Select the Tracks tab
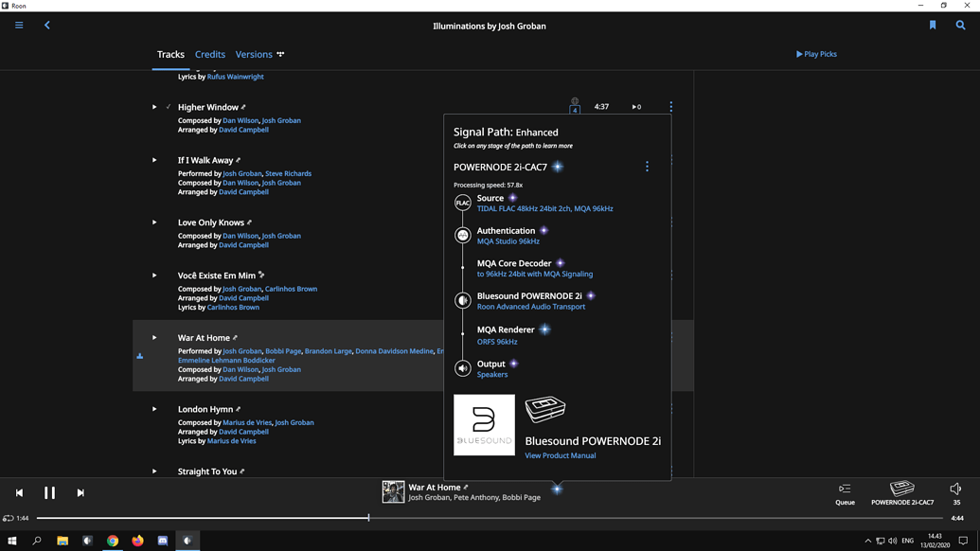 tap(170, 54)
